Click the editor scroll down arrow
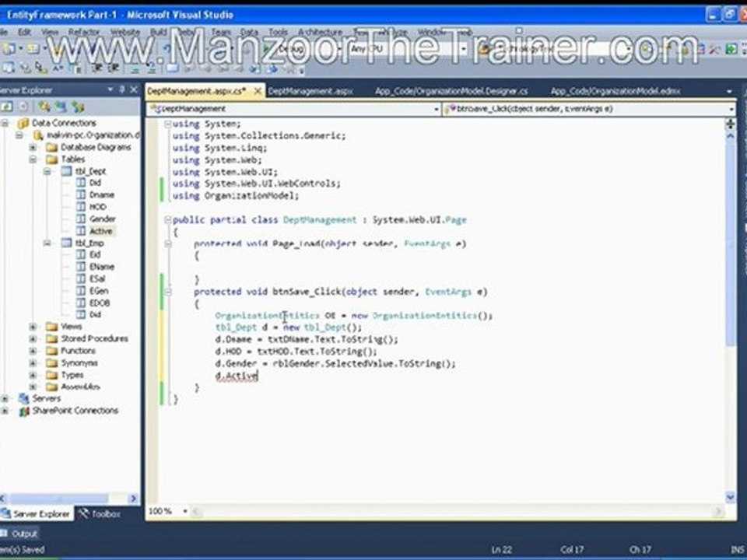This screenshot has height=560, width=747. click(x=730, y=498)
